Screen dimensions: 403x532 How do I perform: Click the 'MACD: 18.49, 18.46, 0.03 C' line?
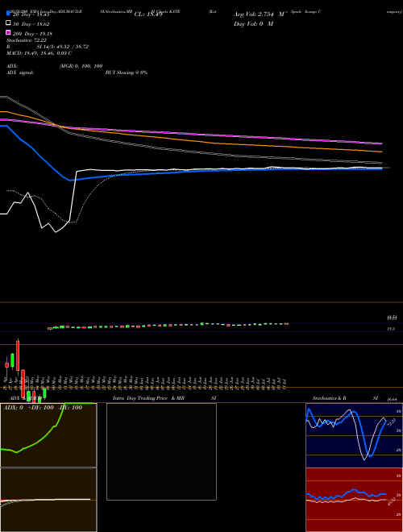[x=39, y=53]
